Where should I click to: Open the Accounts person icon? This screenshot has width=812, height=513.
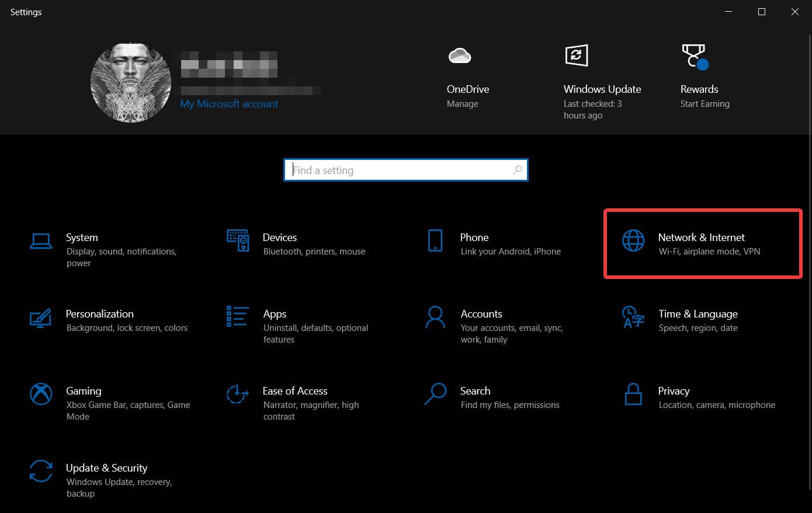(435, 317)
